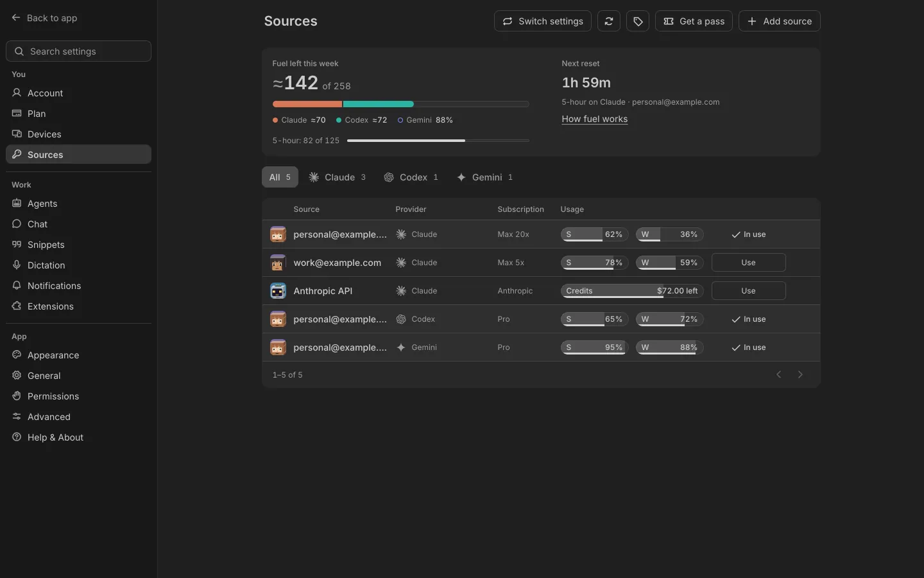Image resolution: width=924 pixels, height=578 pixels.
Task: Go to General settings
Action: (x=78, y=376)
